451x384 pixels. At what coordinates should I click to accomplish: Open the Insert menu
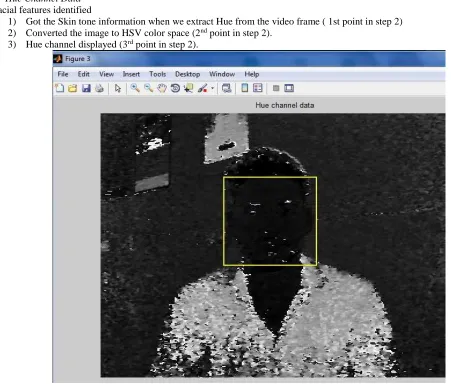pos(131,74)
